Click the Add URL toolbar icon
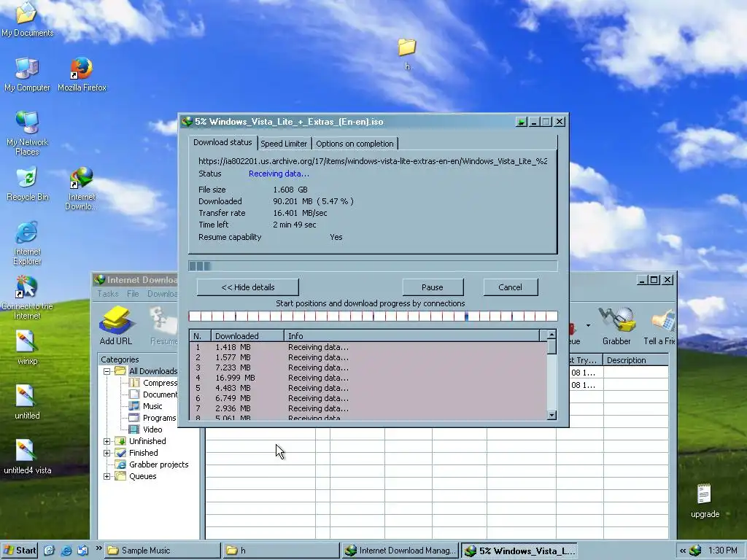The image size is (747, 560). click(x=115, y=326)
